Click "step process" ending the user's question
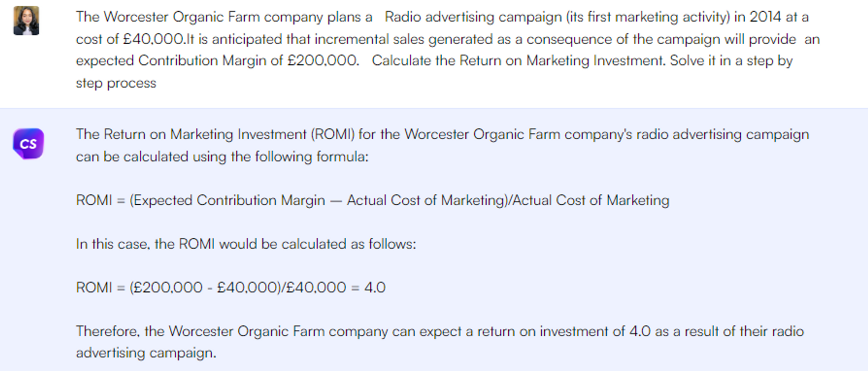This screenshot has height=371, width=868. (x=116, y=83)
